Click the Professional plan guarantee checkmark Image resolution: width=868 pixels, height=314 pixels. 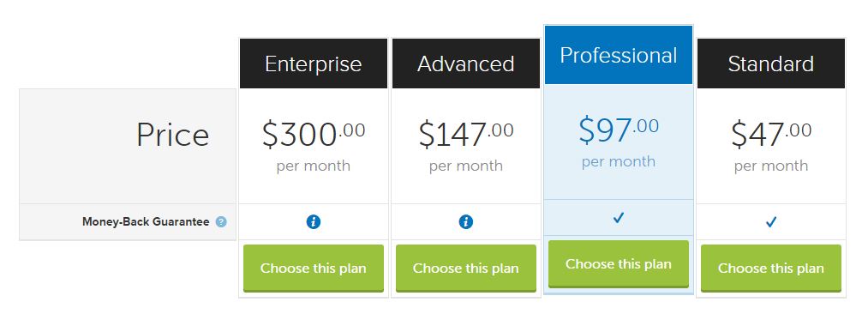tap(619, 218)
